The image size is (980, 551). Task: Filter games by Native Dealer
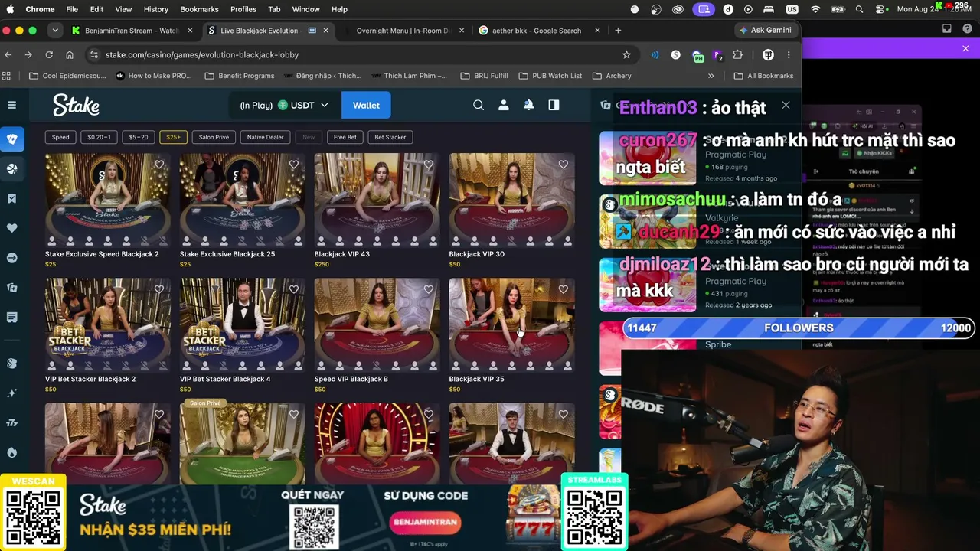pos(266,137)
